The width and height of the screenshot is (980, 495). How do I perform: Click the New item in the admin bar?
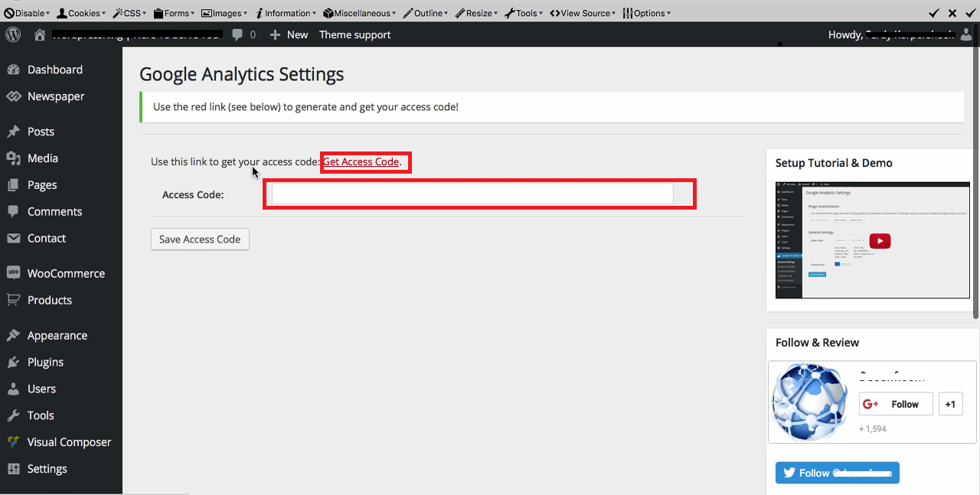[289, 34]
